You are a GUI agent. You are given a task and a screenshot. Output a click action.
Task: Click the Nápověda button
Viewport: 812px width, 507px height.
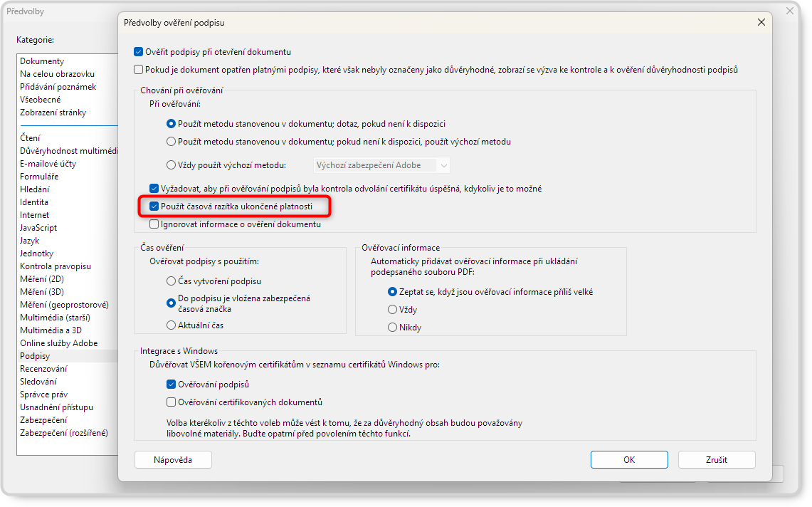(173, 460)
